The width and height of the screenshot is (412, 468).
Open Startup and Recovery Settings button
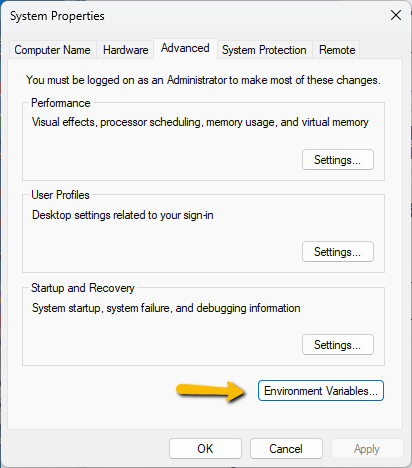coord(338,345)
